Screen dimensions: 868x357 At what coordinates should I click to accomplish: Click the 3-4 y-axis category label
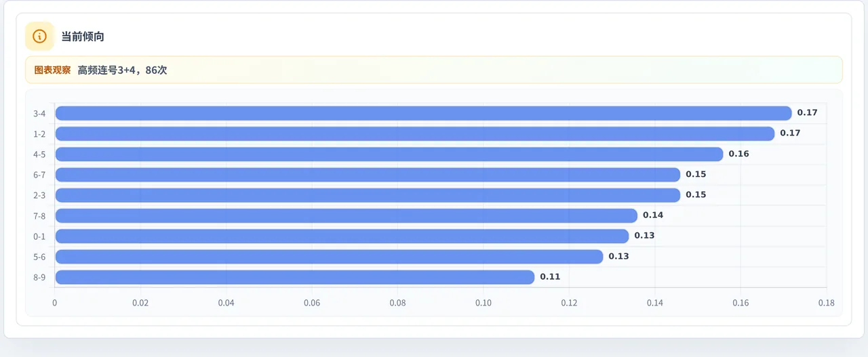coord(39,114)
